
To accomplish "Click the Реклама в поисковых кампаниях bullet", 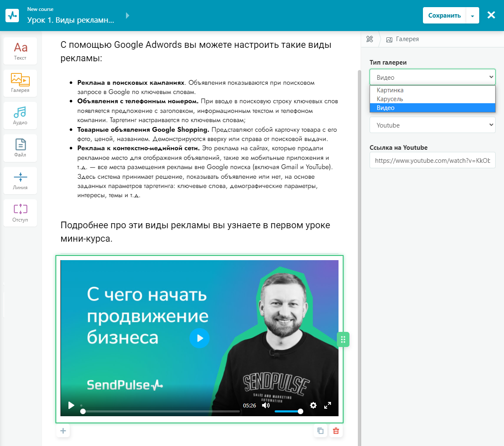I will click(x=196, y=87).
